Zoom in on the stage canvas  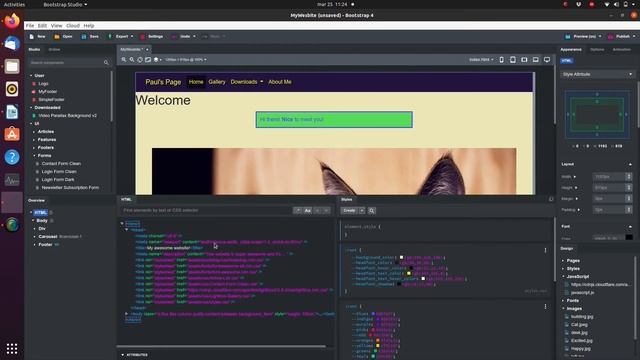124,60
